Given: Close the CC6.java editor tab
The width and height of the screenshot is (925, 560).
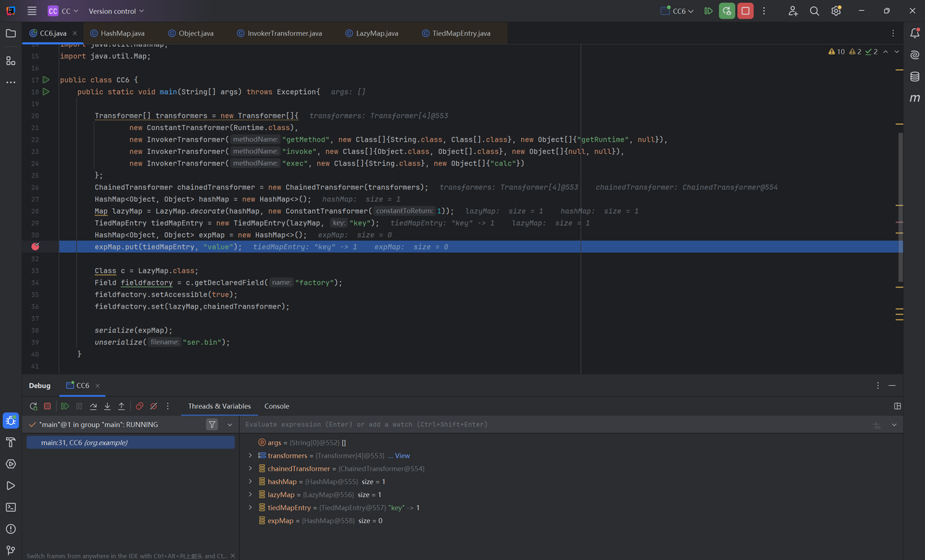Looking at the screenshot, I should (74, 33).
